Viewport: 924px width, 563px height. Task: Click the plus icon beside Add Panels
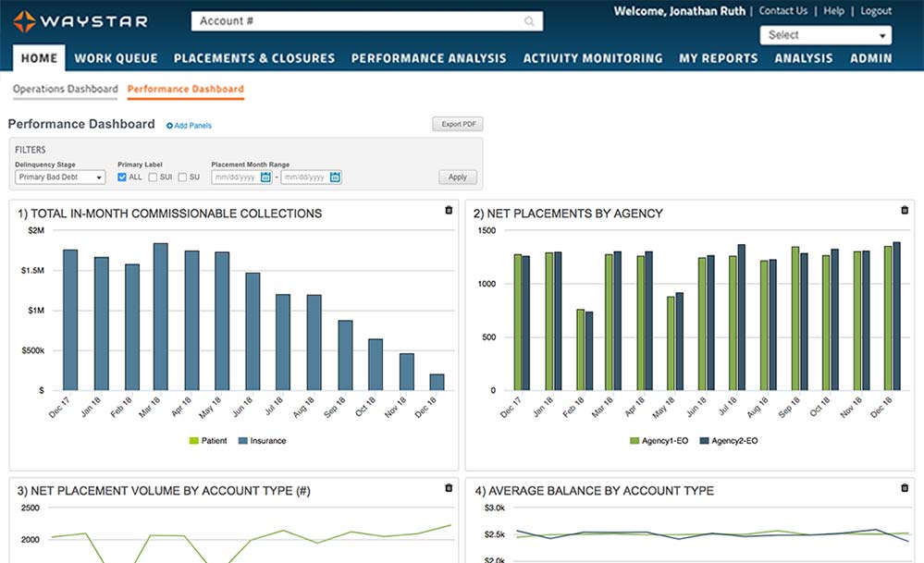(169, 126)
